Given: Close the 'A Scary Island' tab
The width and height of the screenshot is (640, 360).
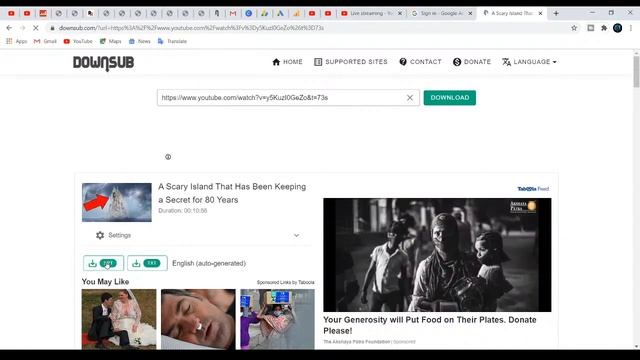Looking at the screenshot, I should (540, 13).
